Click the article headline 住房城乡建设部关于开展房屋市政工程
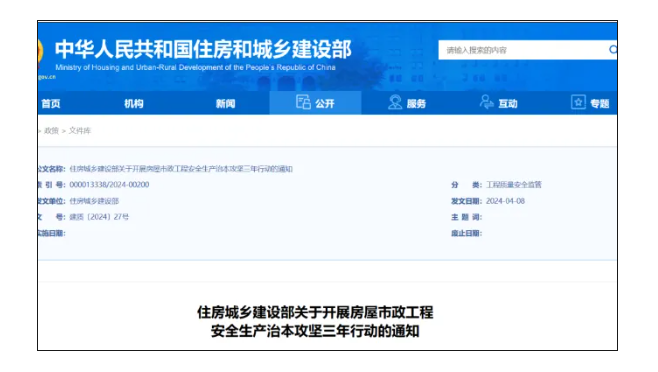 click(315, 312)
